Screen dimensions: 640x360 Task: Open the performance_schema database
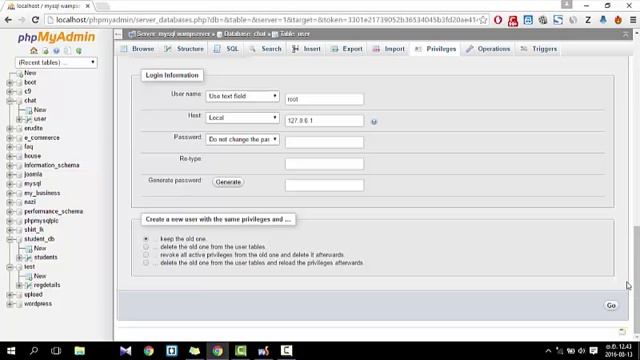coord(53,211)
